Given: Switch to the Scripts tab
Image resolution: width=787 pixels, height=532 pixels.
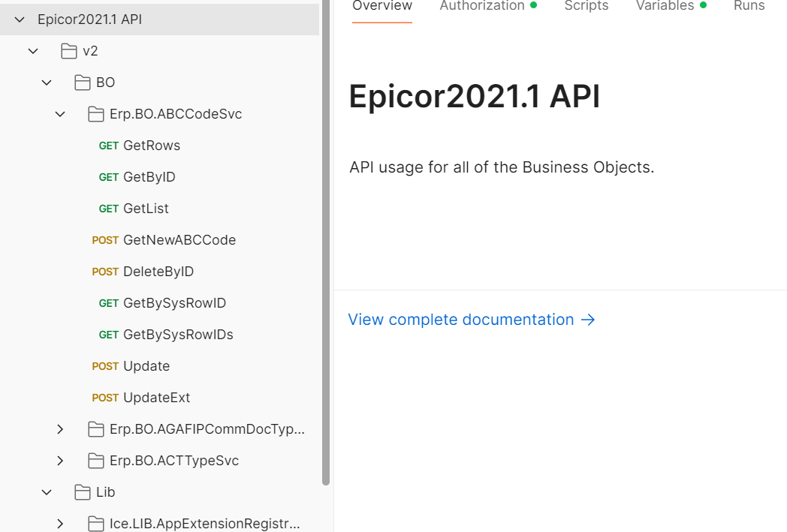Looking at the screenshot, I should pos(586,6).
